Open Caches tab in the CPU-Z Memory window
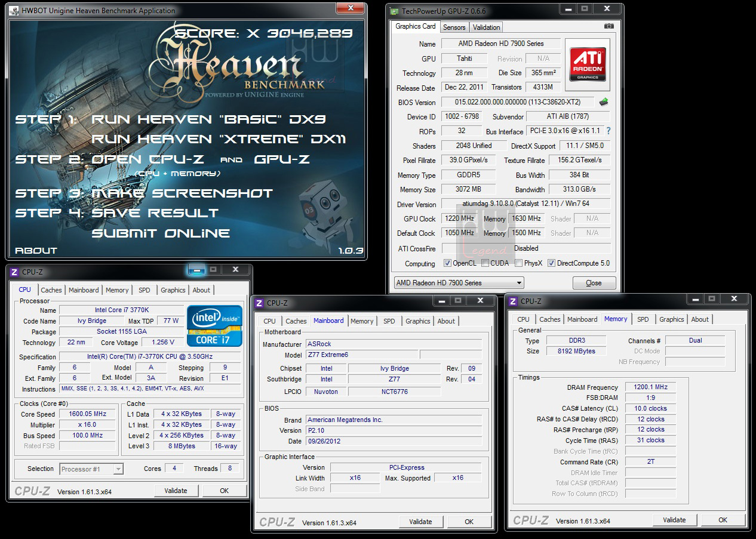Image resolution: width=756 pixels, height=539 pixels. tap(550, 319)
